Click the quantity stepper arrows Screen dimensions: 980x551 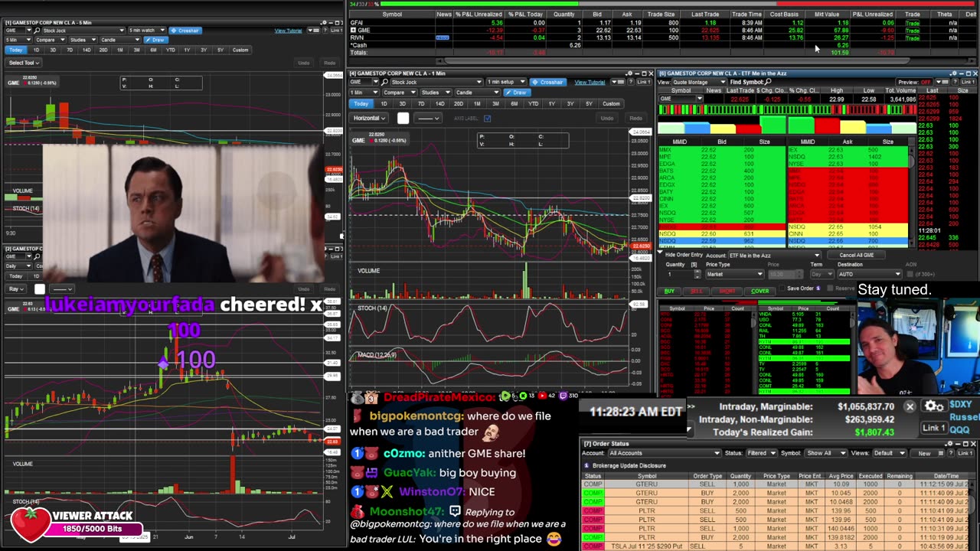point(697,274)
